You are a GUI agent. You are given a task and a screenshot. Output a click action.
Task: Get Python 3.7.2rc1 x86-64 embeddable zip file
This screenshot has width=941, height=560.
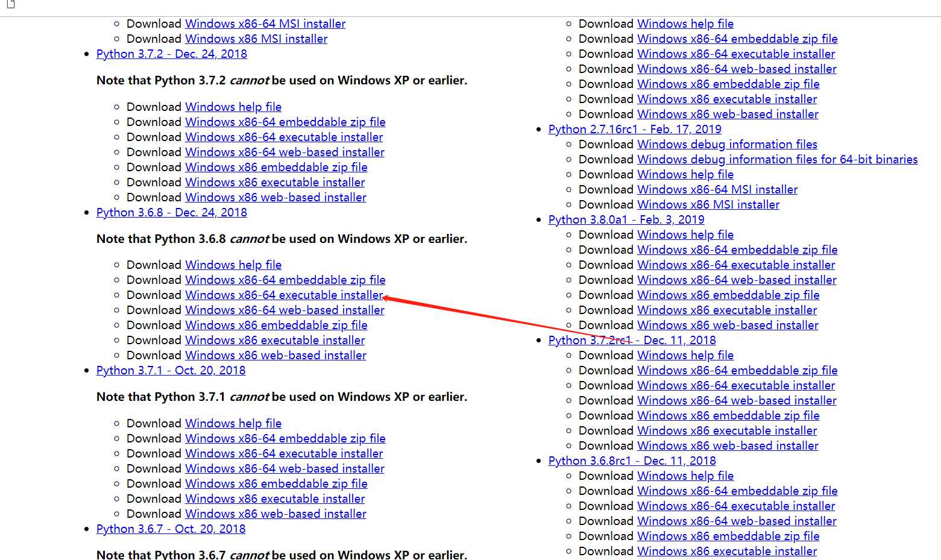coord(737,370)
